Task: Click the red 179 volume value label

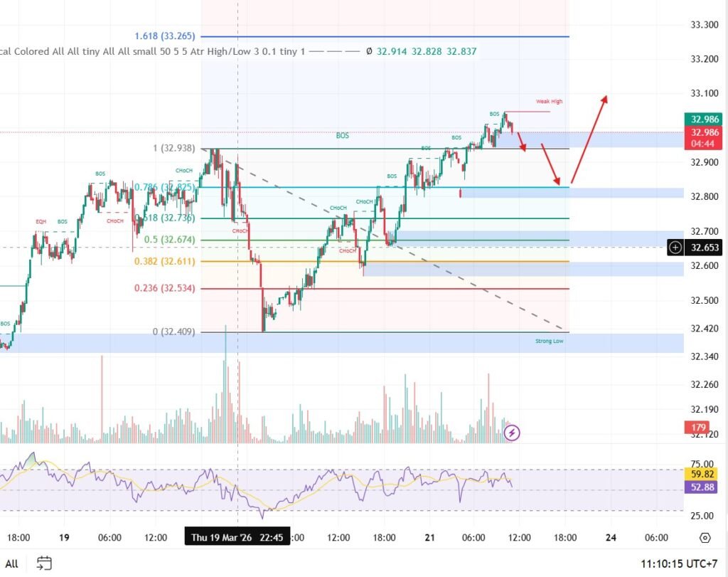Action: coord(695,428)
